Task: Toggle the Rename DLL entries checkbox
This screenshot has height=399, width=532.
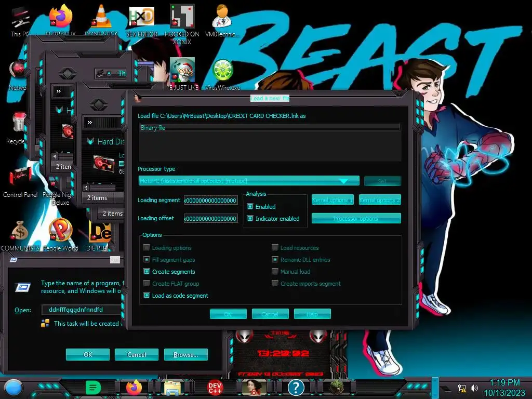Action: [275, 260]
